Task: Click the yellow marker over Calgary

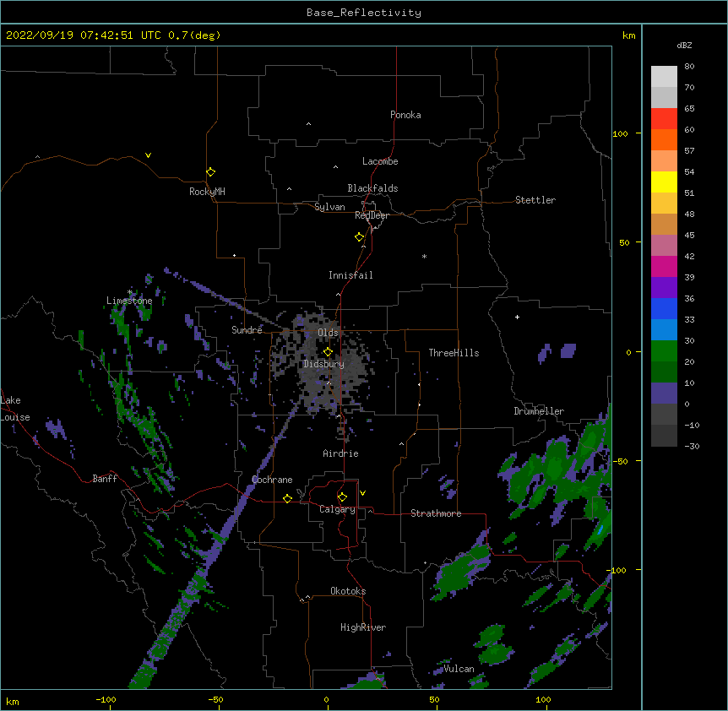Action: [342, 497]
